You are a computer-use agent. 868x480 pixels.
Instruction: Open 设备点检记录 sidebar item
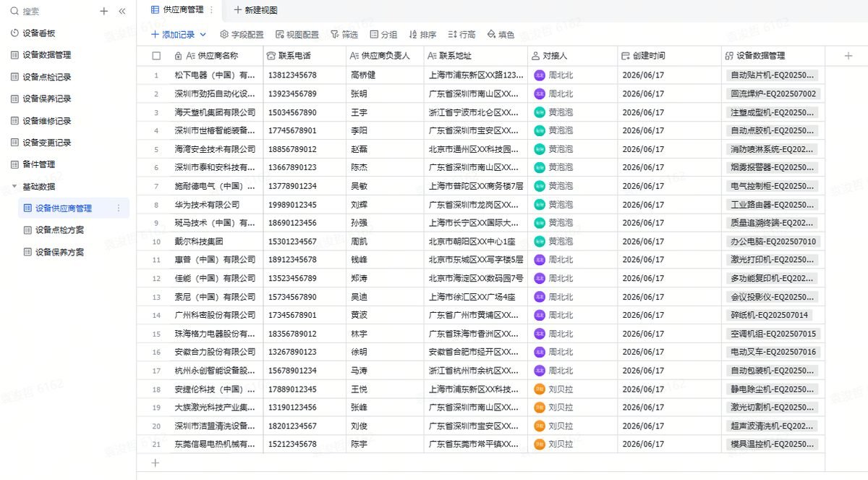click(47, 77)
